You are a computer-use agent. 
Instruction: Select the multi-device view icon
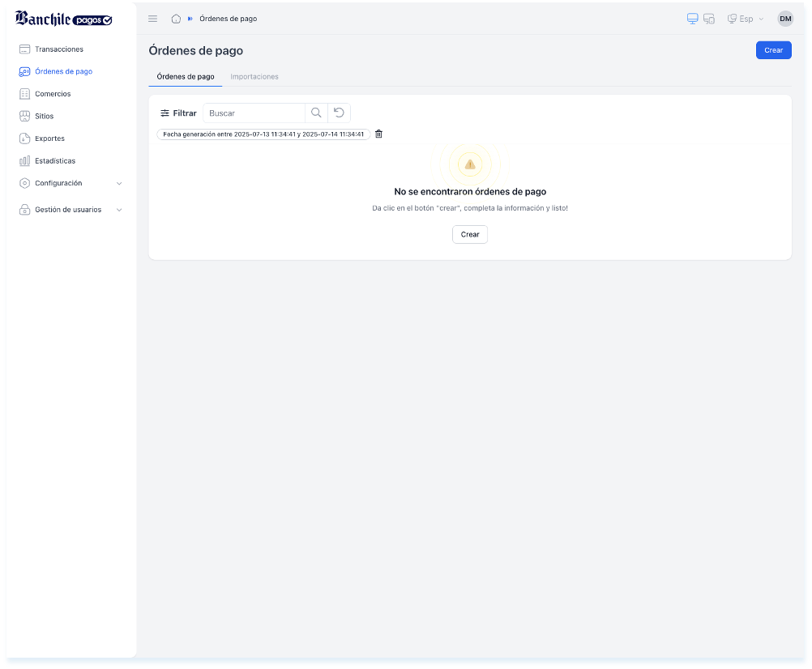(x=709, y=19)
